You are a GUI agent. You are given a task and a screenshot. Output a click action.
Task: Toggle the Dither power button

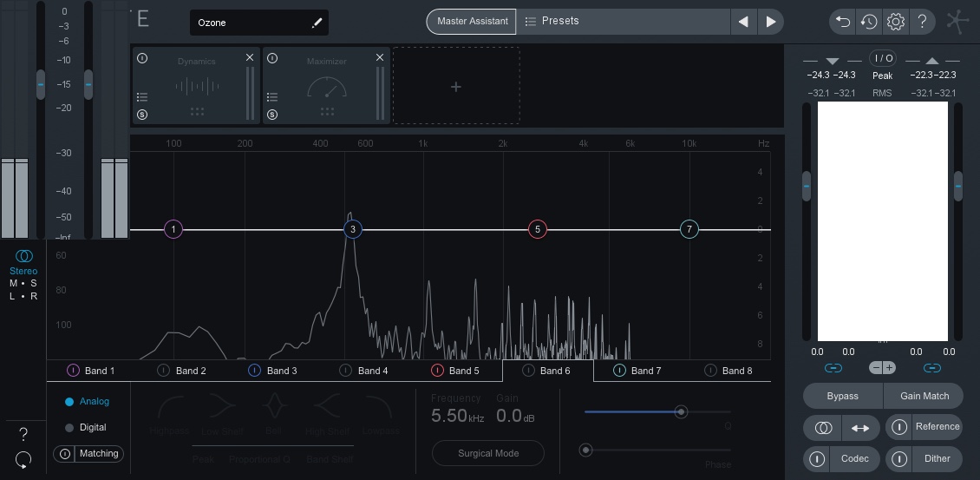[x=898, y=458]
